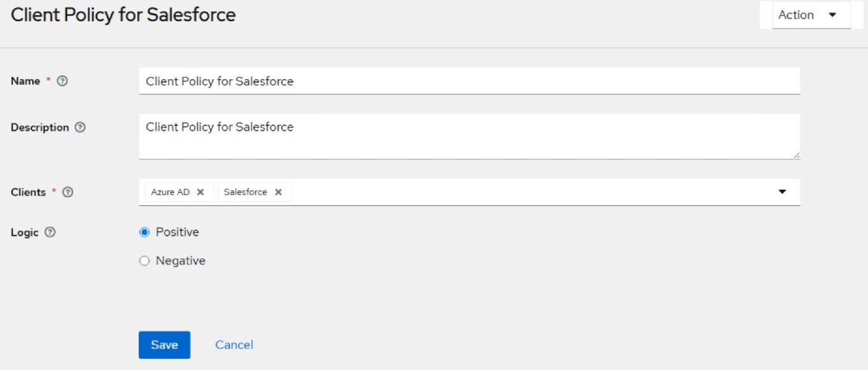The width and height of the screenshot is (868, 370).
Task: Open the Clients field help tooltip icon
Action: click(x=68, y=192)
